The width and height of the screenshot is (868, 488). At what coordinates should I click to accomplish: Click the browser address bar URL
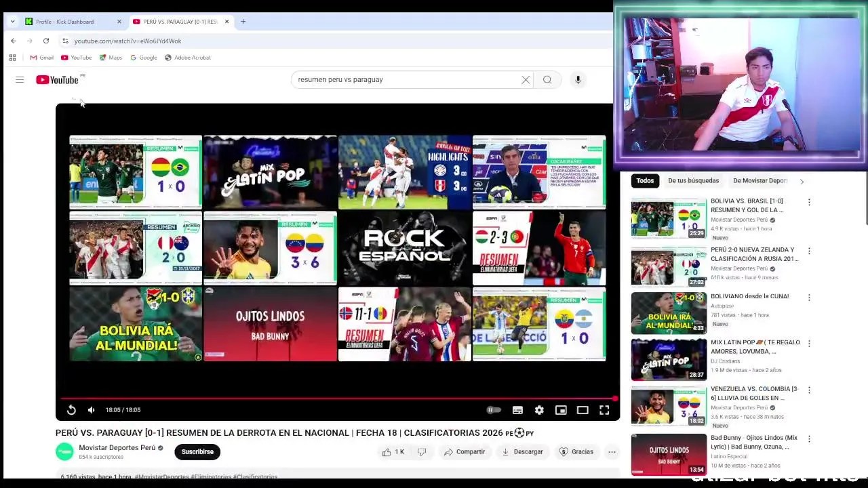tap(127, 41)
